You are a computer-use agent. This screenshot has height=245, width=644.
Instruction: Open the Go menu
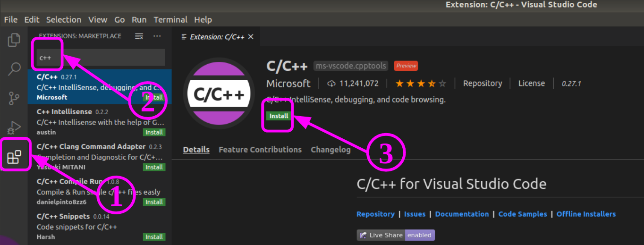(x=119, y=19)
